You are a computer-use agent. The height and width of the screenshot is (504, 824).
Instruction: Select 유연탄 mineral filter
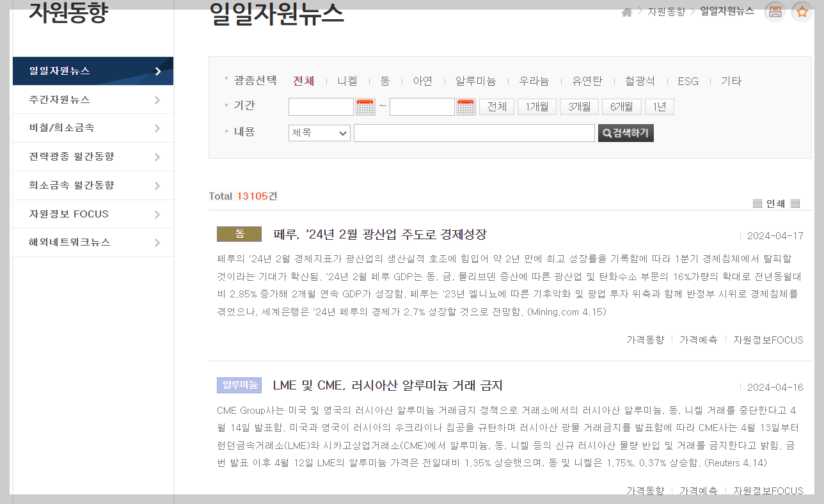click(x=587, y=81)
